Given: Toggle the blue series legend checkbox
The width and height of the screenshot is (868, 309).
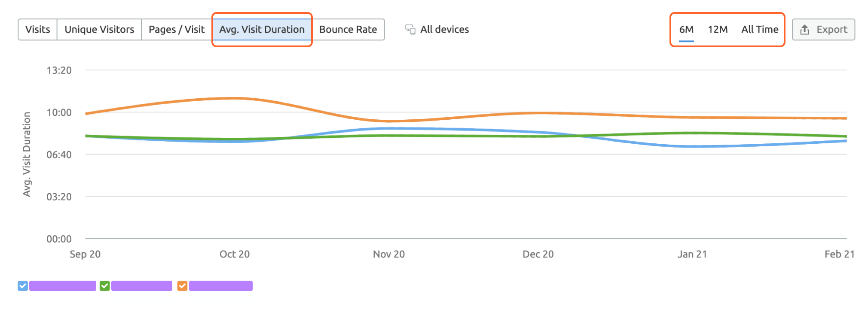Looking at the screenshot, I should tap(23, 286).
